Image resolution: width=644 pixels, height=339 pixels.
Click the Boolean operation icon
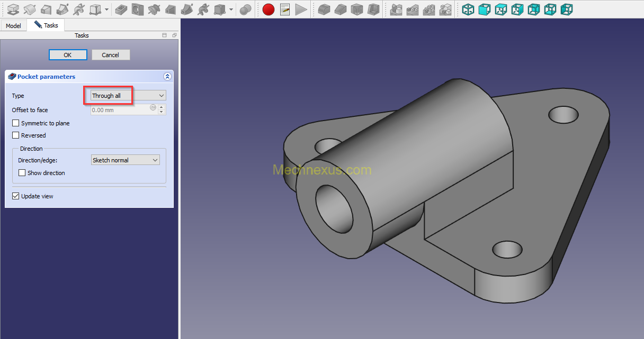point(245,9)
